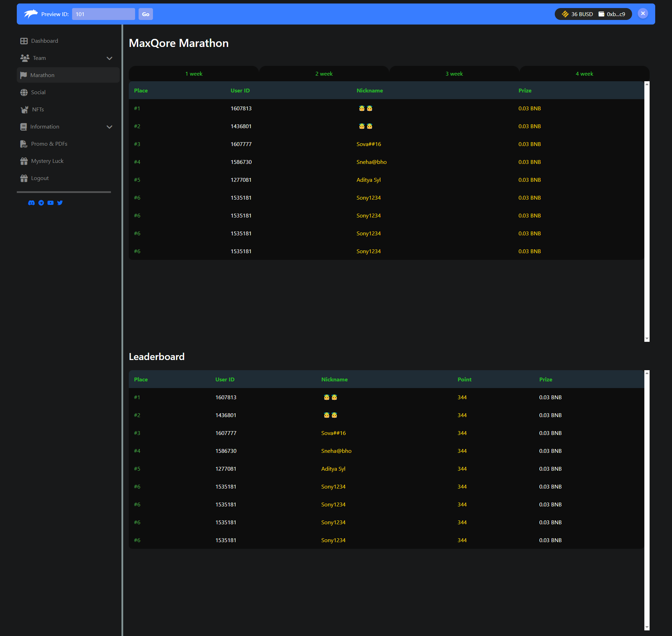
Task: Switch to the 2 week tab
Action: coord(324,74)
